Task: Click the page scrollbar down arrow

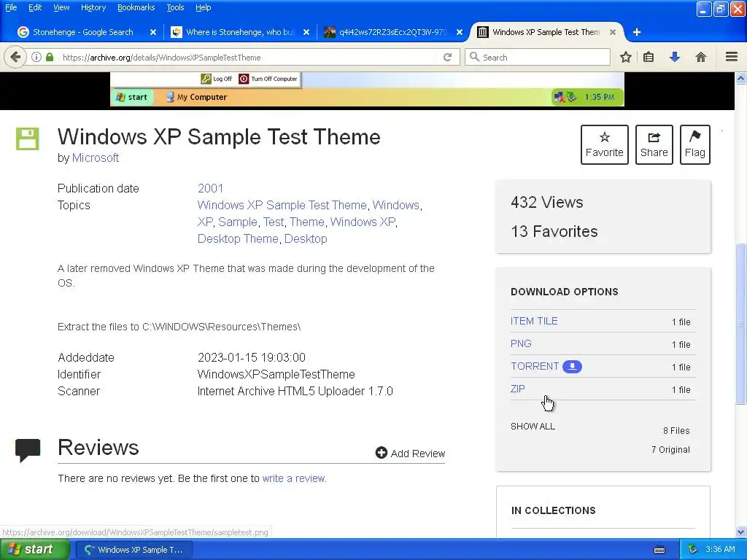Action: 741,532
